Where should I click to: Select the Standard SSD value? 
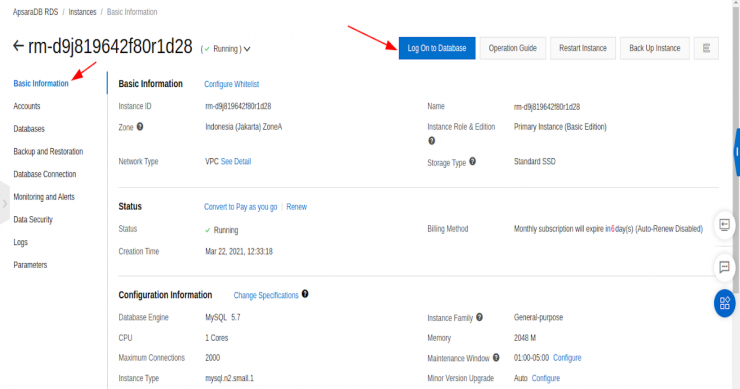pyautogui.click(x=534, y=161)
